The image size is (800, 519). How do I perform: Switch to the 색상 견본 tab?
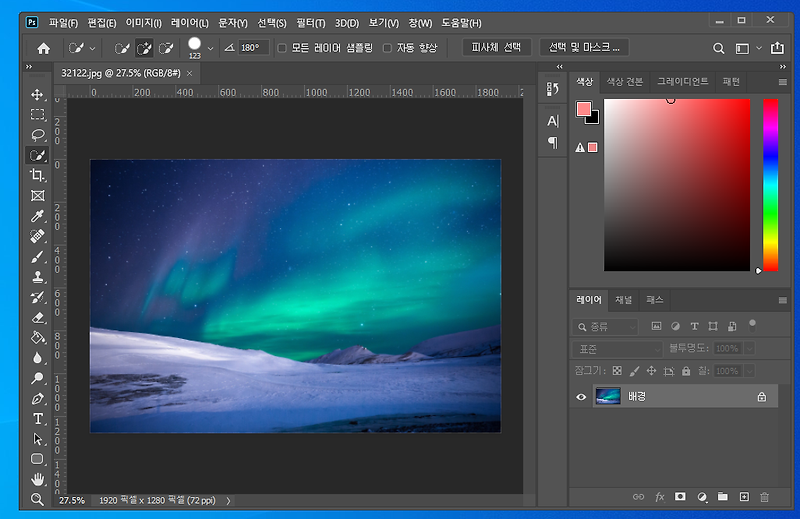point(624,82)
